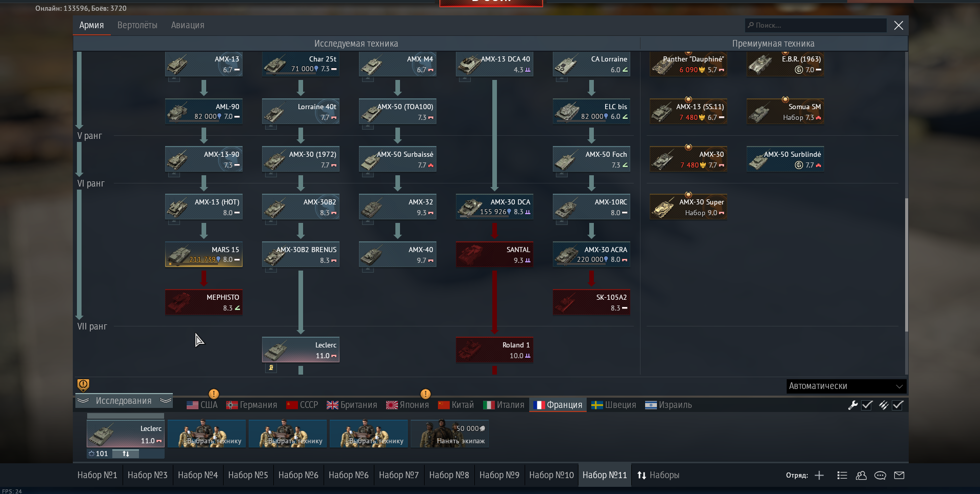Select the Британия nation tab
The height and width of the screenshot is (494, 980).
pos(352,405)
